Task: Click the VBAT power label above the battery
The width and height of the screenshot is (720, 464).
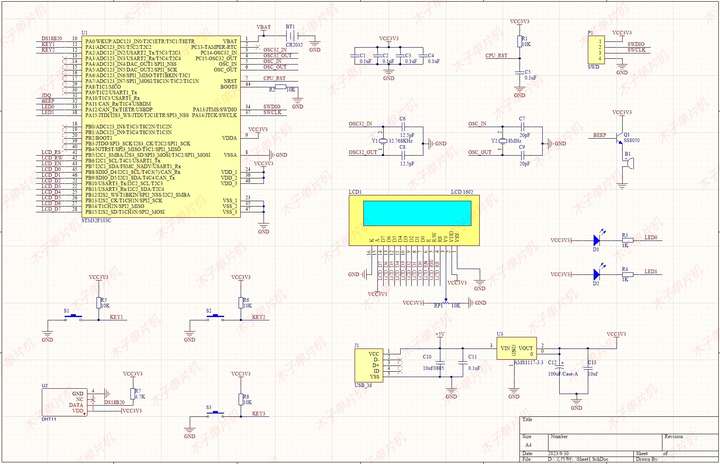Action: [x=263, y=28]
